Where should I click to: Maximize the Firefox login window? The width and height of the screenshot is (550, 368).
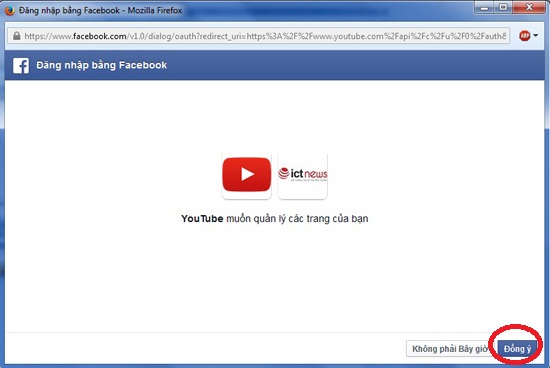(503, 7)
